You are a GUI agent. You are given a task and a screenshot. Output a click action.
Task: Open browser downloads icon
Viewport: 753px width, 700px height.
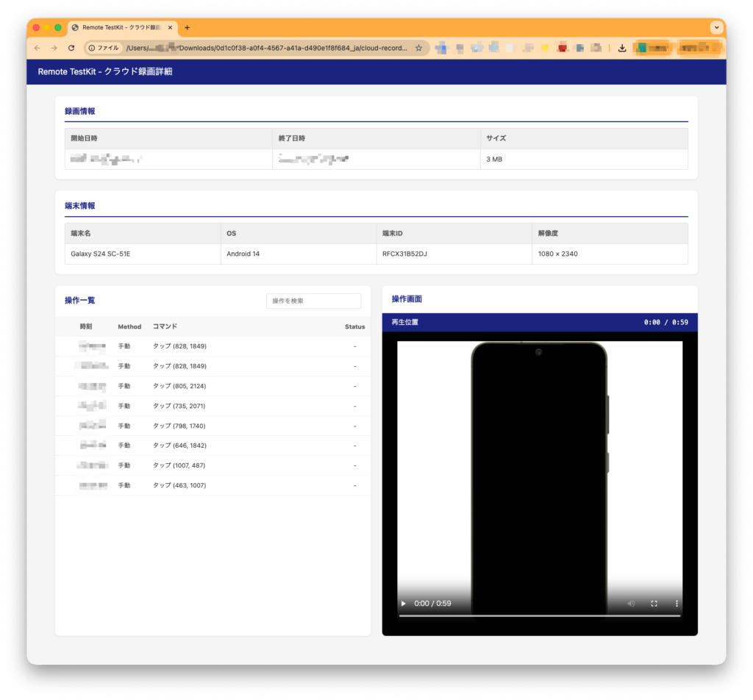[622, 48]
